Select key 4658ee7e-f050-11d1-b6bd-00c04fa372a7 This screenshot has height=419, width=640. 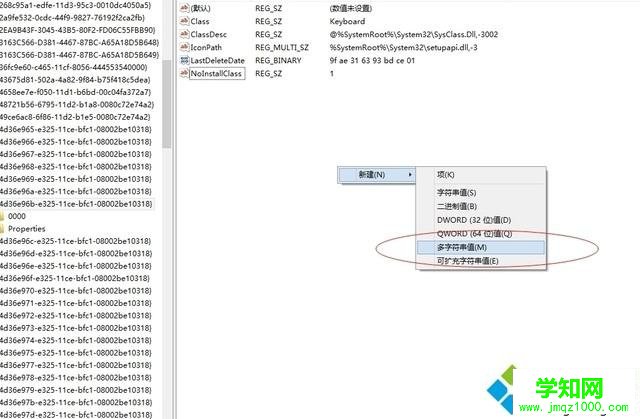pos(76,92)
